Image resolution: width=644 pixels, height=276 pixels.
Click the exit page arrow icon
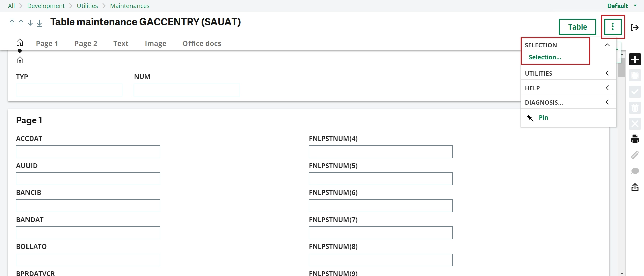click(634, 27)
